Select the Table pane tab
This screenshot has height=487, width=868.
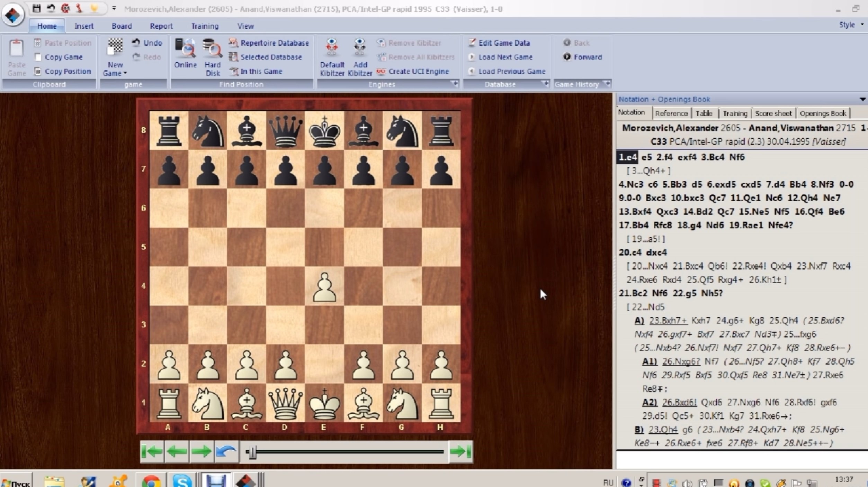point(704,113)
